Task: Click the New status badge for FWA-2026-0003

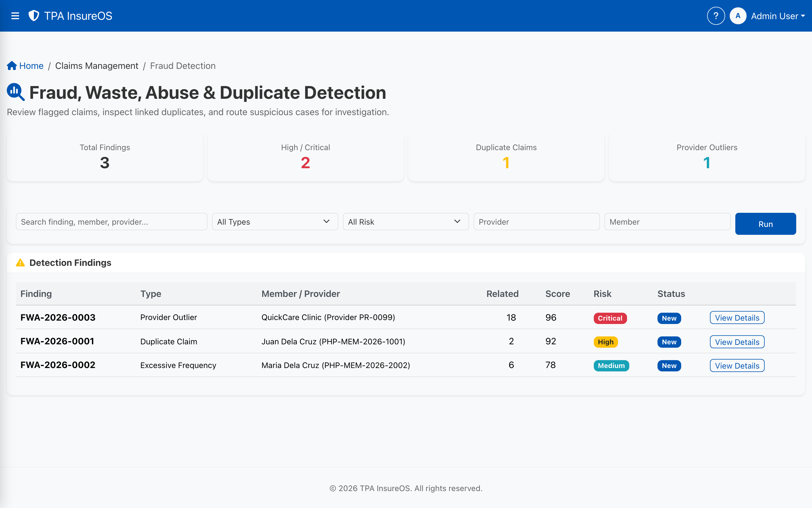Action: 669,318
